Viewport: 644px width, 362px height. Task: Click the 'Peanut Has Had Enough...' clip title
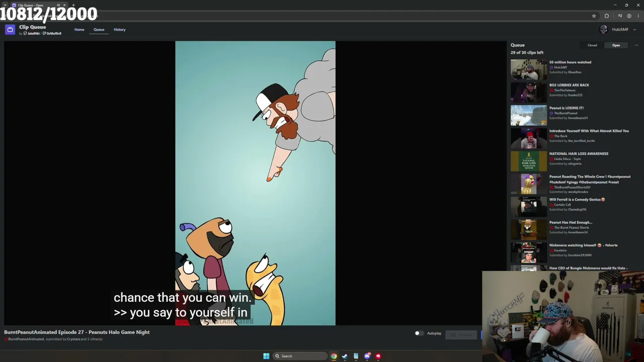click(x=571, y=222)
